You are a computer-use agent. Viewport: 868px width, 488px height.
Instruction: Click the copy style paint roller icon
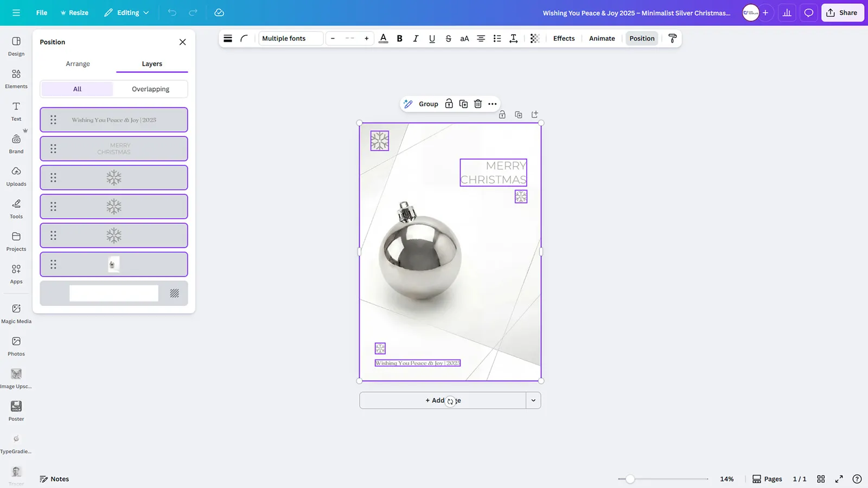(x=672, y=38)
